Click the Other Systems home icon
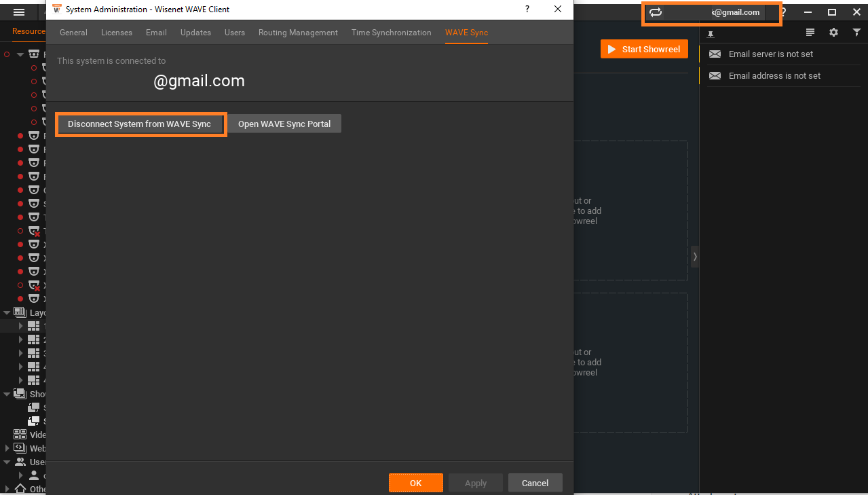This screenshot has height=495, width=868. (x=20, y=489)
